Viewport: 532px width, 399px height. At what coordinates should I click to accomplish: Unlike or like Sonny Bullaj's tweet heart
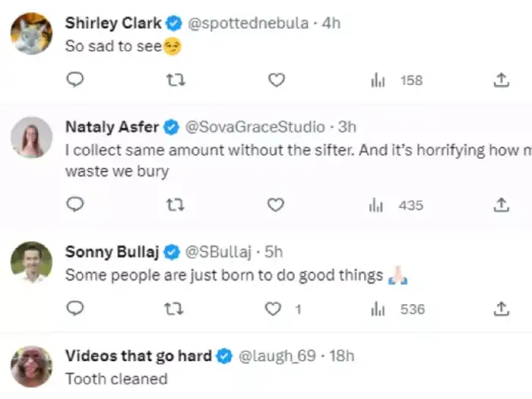point(273,309)
